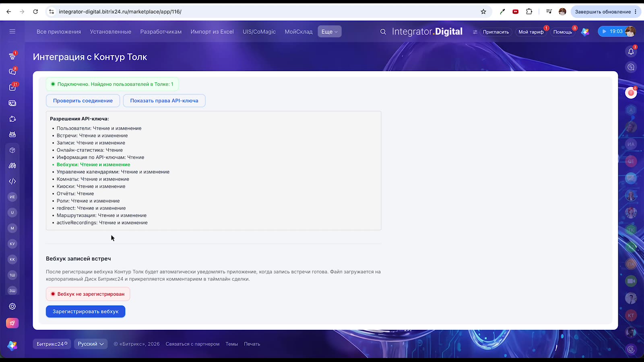Open the Установленные tab
This screenshot has width=644, height=362.
(111, 32)
